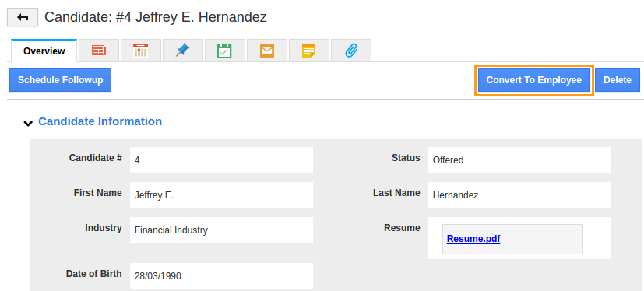This screenshot has width=644, height=291.
Task: Click Convert To Employee button
Action: coord(534,80)
